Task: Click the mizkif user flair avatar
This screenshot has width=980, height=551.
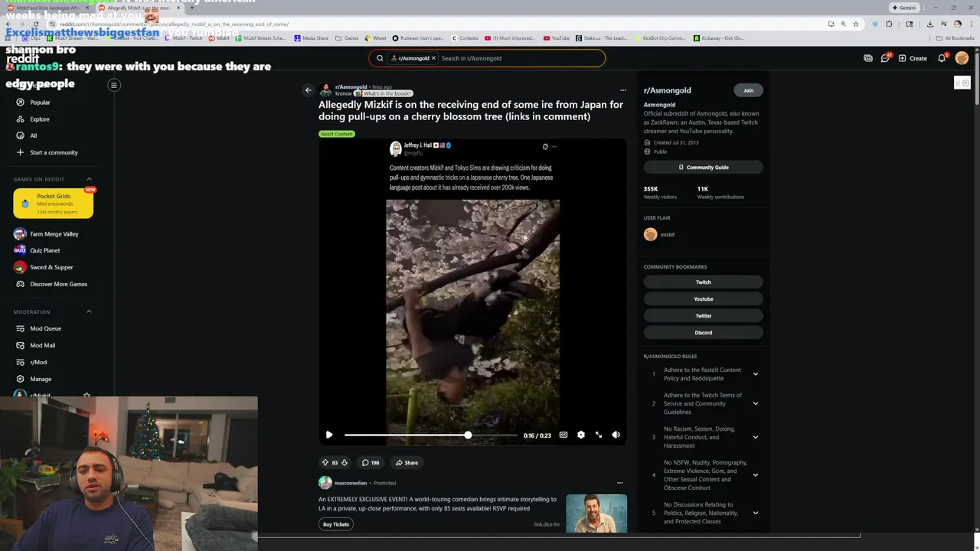Action: coord(651,235)
